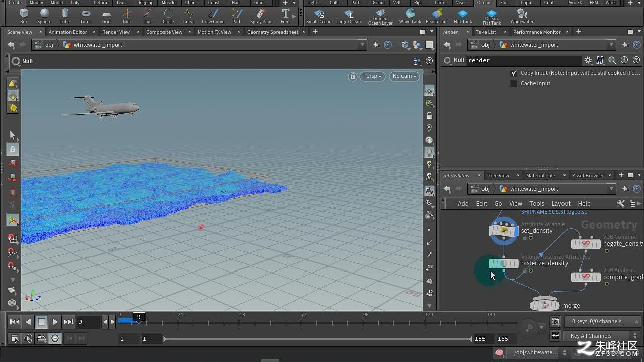644x362 pixels.
Task: Select the Tube shelf tool
Action: click(65, 16)
